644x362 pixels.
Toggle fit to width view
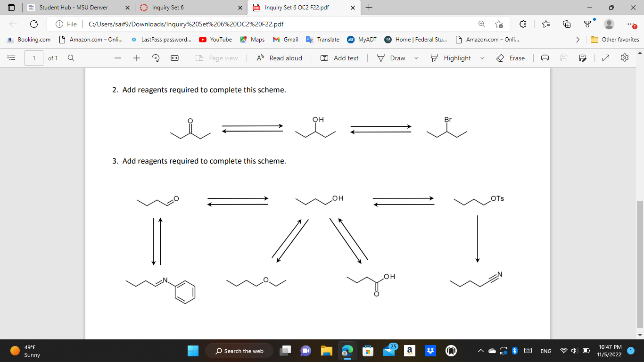pos(174,58)
